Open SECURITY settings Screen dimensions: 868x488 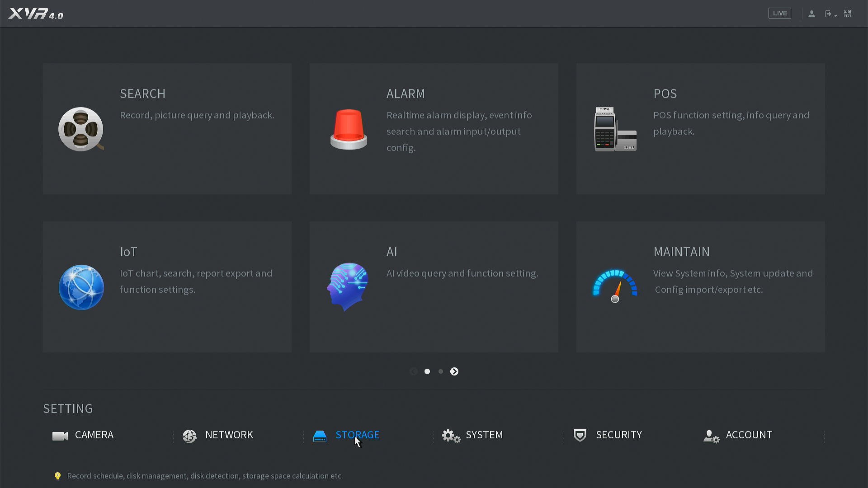pos(619,435)
